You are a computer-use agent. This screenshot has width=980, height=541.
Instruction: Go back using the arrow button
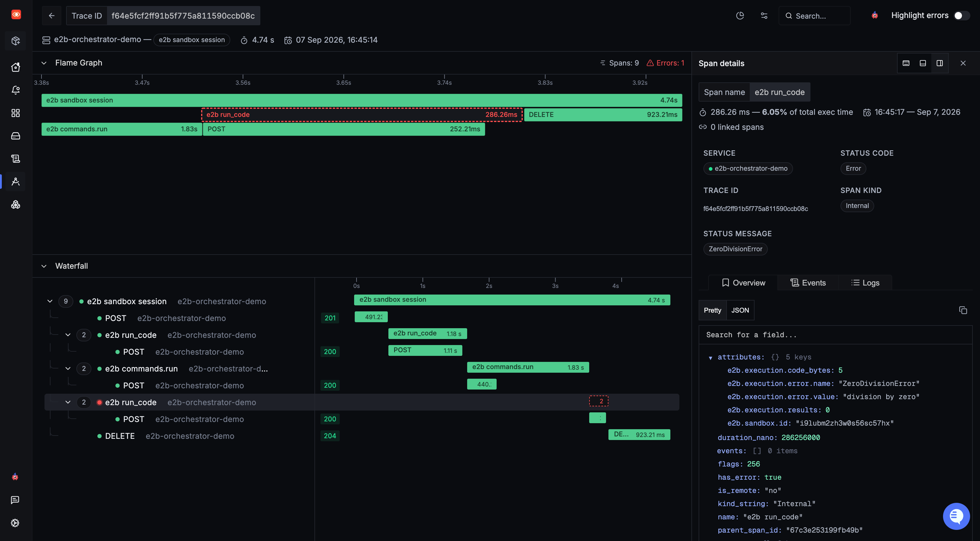[x=51, y=16]
